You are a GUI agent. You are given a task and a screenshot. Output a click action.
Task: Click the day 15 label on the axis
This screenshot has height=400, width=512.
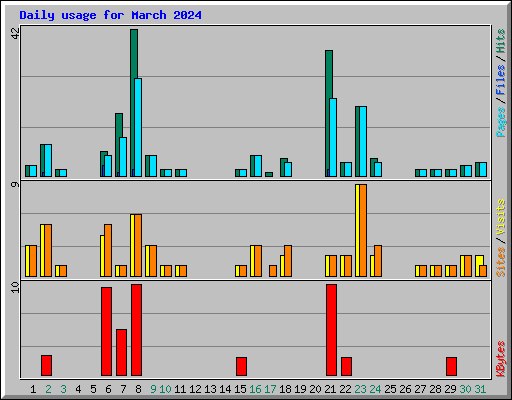click(x=240, y=389)
